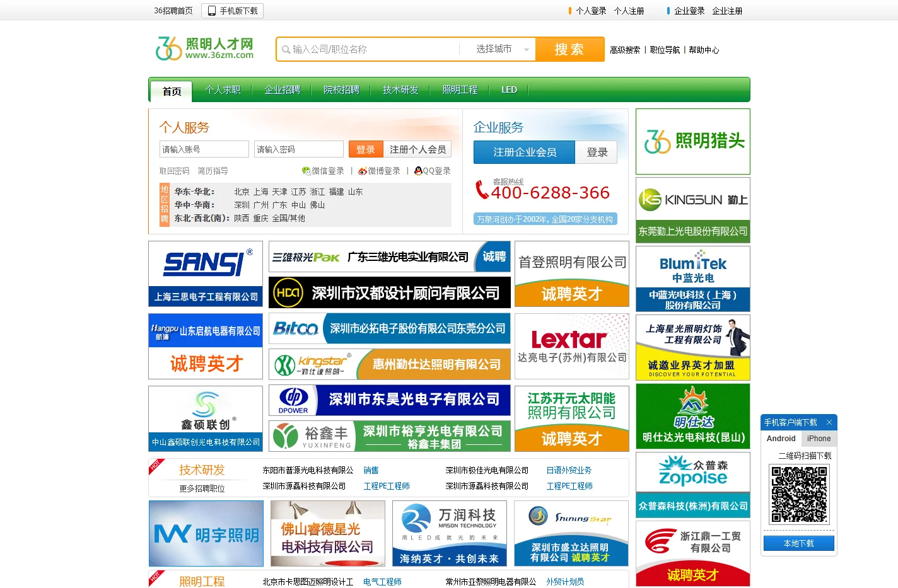This screenshot has width=898, height=588.
Task: Open the 院校招聘 nav tab
Action: (x=341, y=90)
